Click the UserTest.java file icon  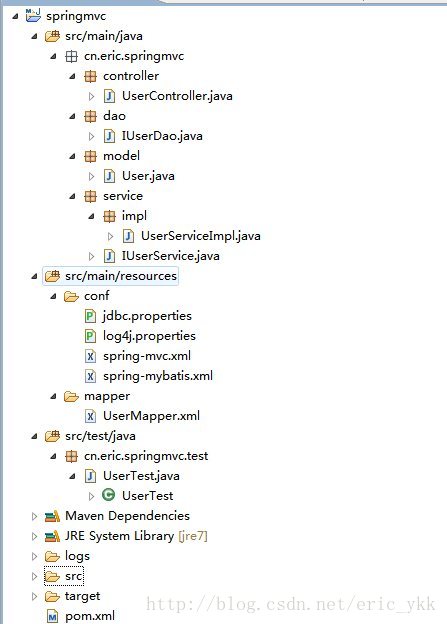click(x=90, y=476)
